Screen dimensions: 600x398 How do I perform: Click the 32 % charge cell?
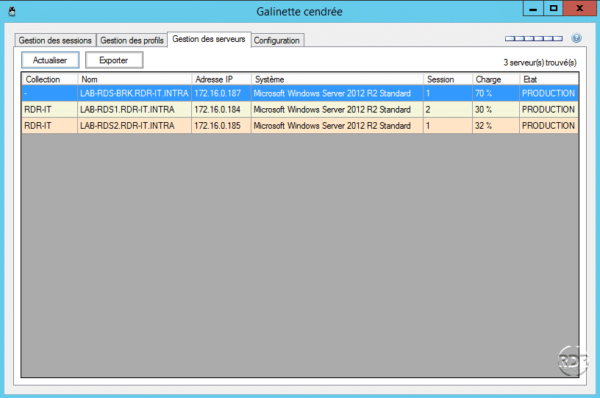(x=496, y=126)
